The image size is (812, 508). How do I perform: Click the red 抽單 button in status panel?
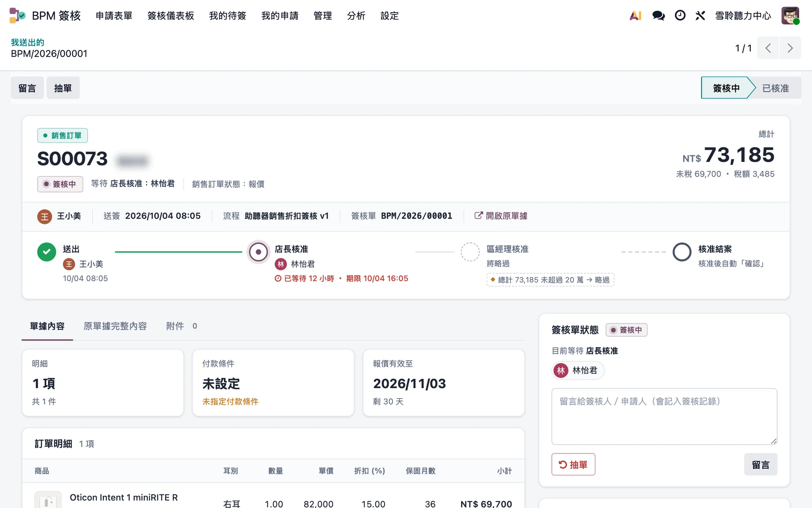[573, 464]
